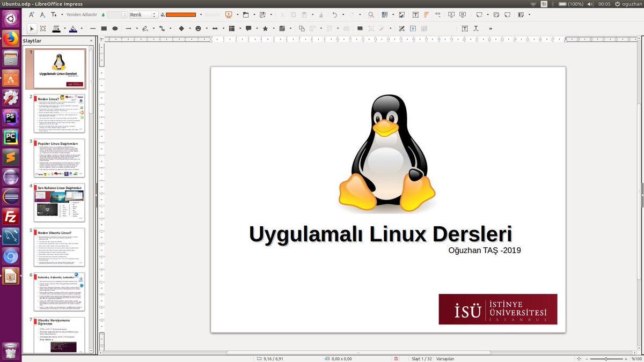Toggle point edit mode icon

tap(401, 28)
